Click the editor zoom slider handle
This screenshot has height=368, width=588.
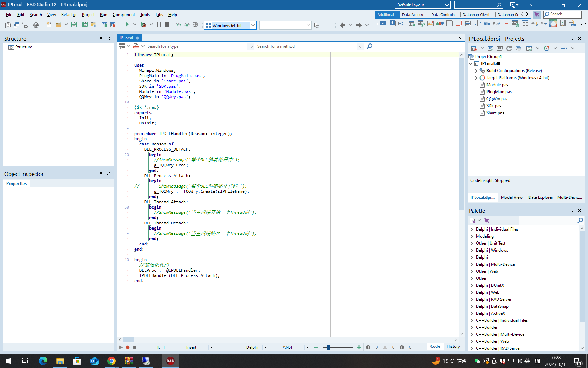328,347
